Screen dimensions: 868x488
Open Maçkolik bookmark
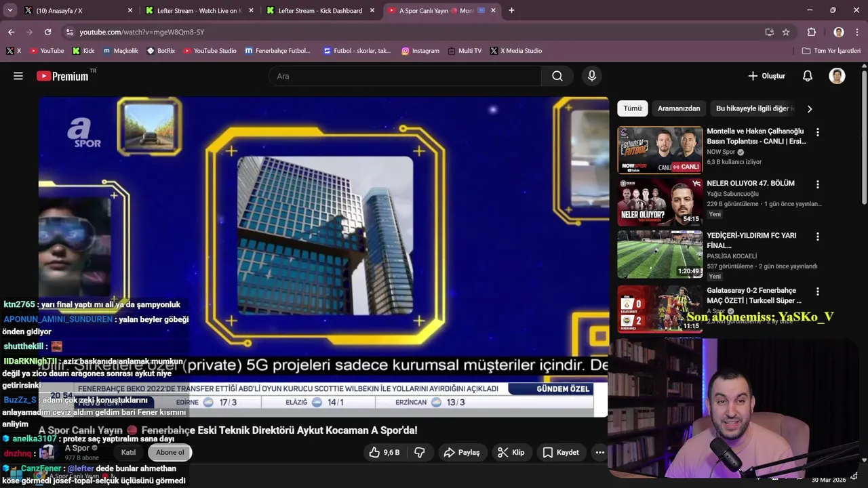pos(119,51)
